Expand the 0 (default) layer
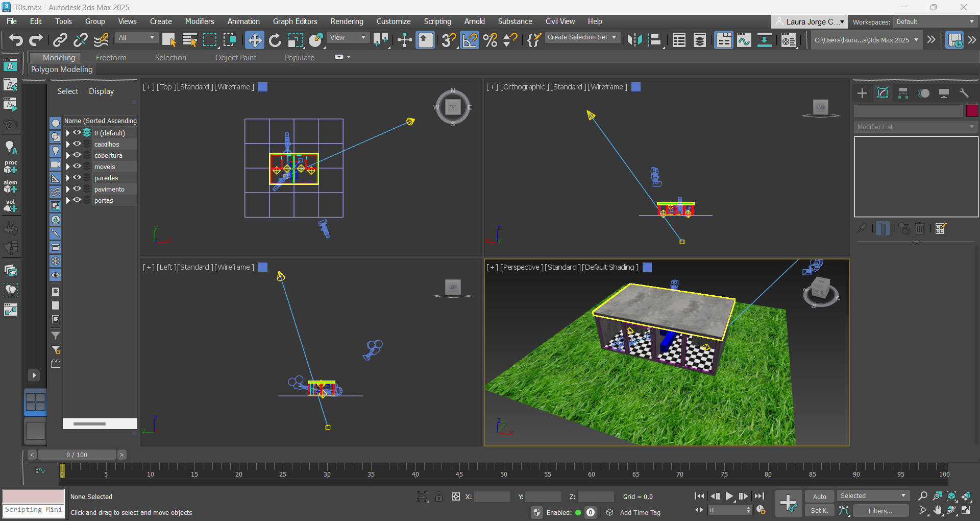Screen dimensions: 980x521 (67, 133)
